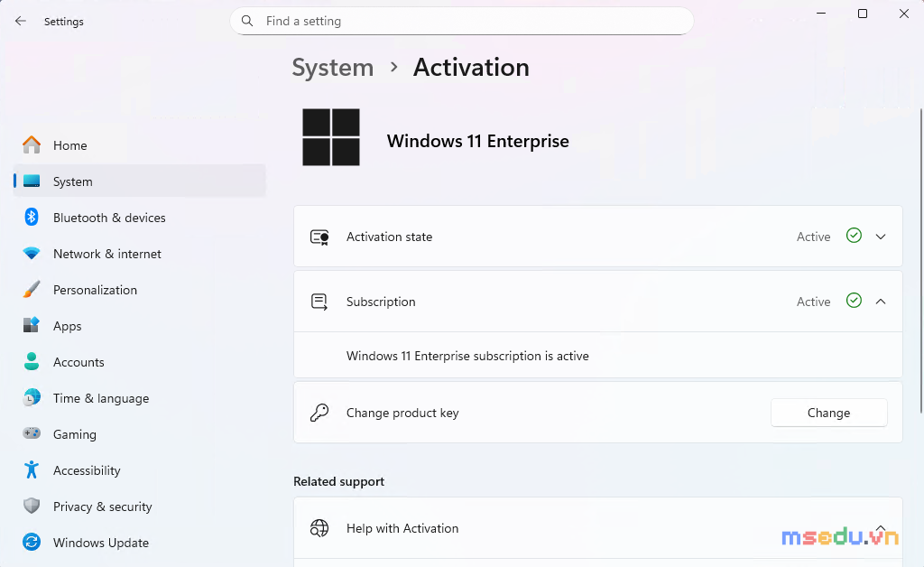Open Bluetooth & devices settings
924x567 pixels.
[x=140, y=218]
